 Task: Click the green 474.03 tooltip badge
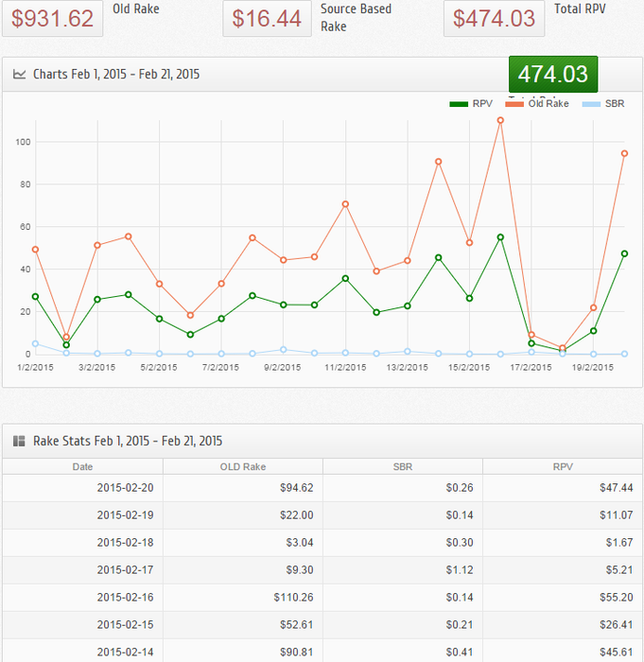[x=553, y=75]
